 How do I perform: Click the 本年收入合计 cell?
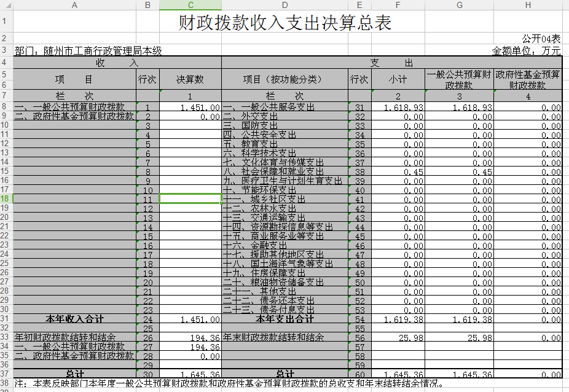[74, 319]
